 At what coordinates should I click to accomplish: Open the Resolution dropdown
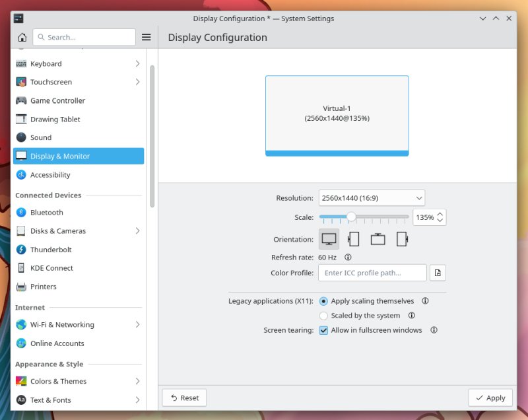371,197
